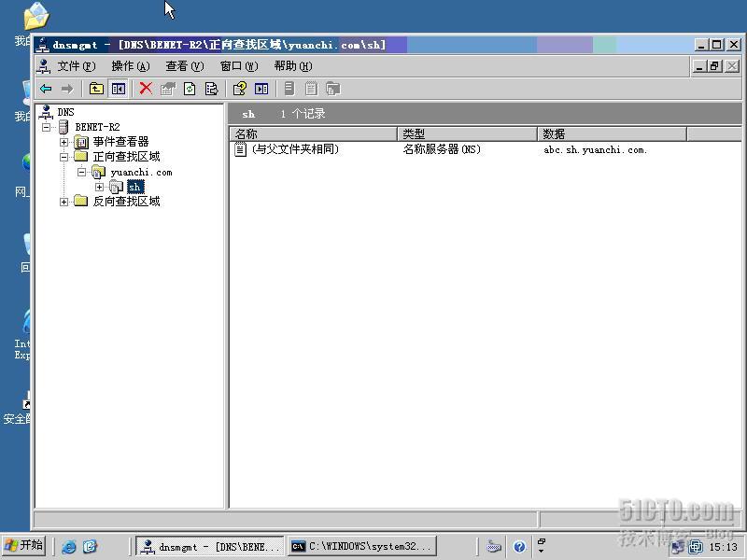Open the language bar options arrow
This screenshot has width=747, height=560.
(542, 551)
